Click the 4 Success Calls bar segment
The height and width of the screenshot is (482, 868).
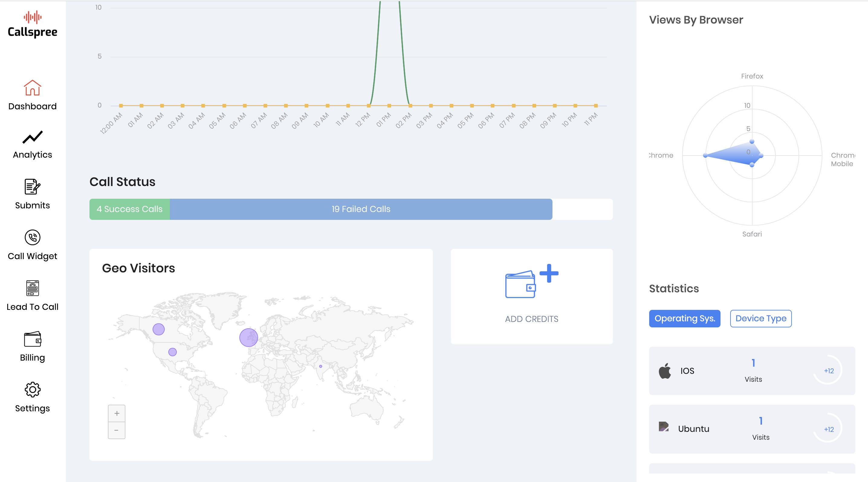point(129,209)
